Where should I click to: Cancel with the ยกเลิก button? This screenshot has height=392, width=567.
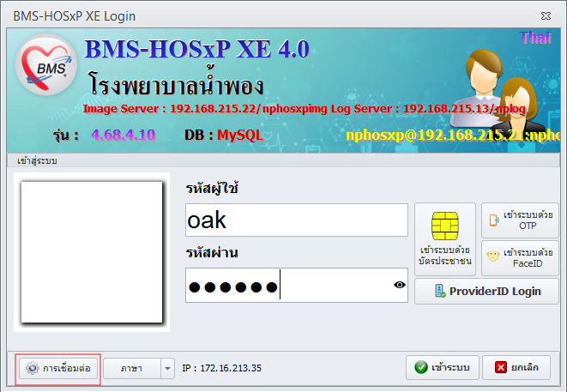click(x=516, y=367)
